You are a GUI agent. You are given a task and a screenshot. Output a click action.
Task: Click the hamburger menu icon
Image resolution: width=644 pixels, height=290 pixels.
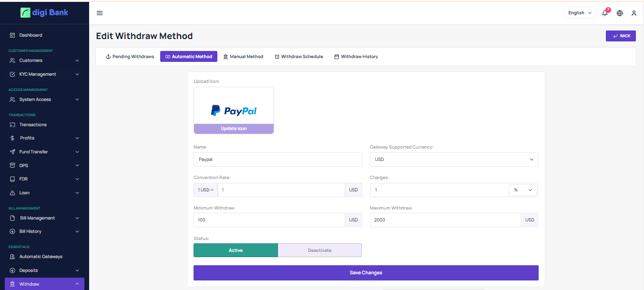(x=100, y=13)
